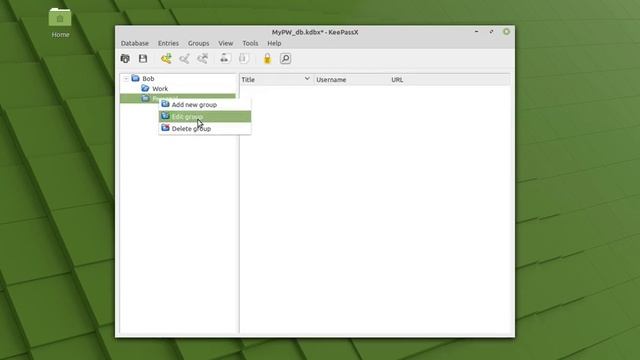Screen dimensions: 640x360
Task: Copy password to clipboard toolbar icon
Action: [x=243, y=58]
